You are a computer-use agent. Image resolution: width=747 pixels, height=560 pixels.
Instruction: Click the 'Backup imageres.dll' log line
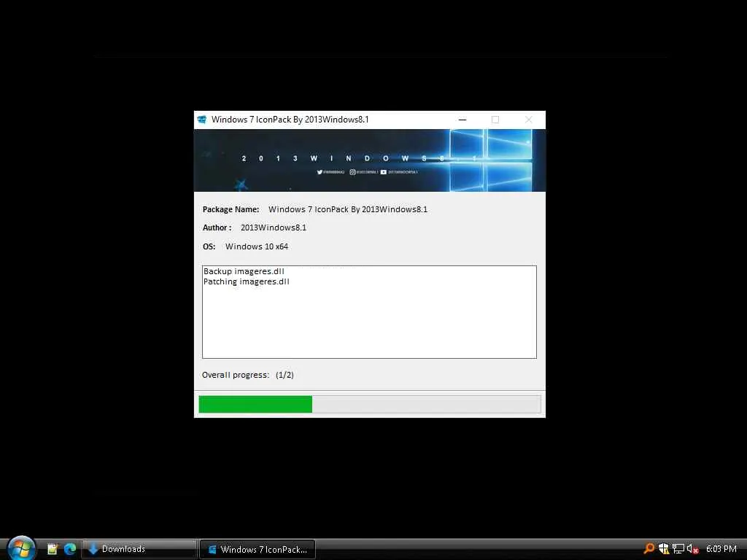click(244, 271)
